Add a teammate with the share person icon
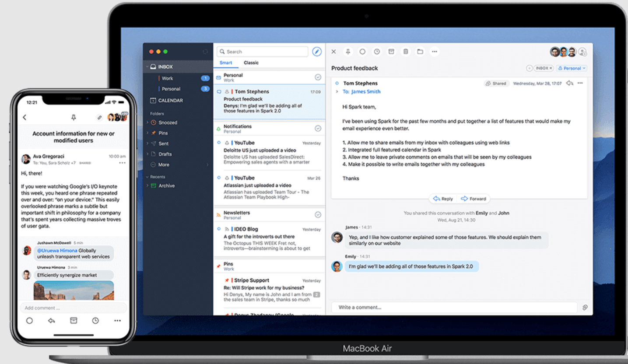 click(x=582, y=52)
